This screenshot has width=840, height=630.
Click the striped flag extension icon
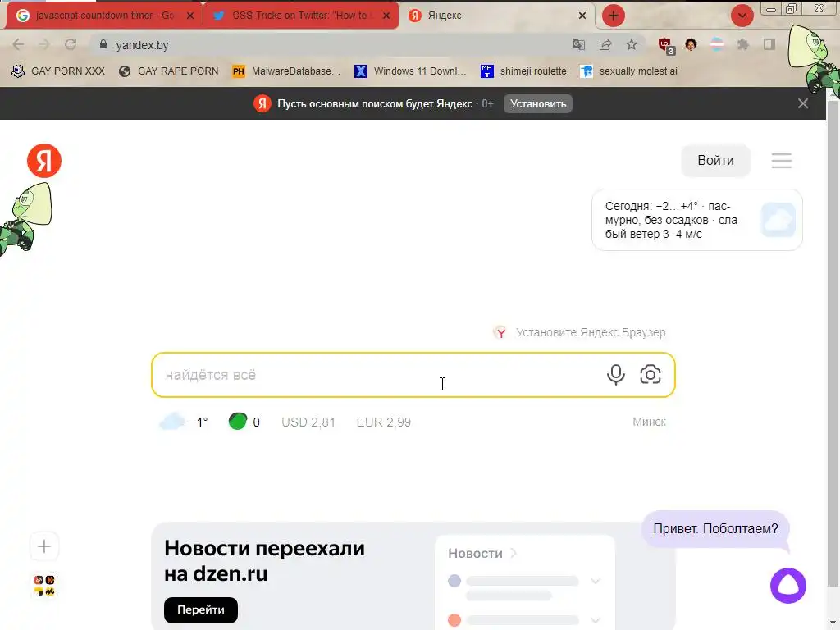[717, 44]
